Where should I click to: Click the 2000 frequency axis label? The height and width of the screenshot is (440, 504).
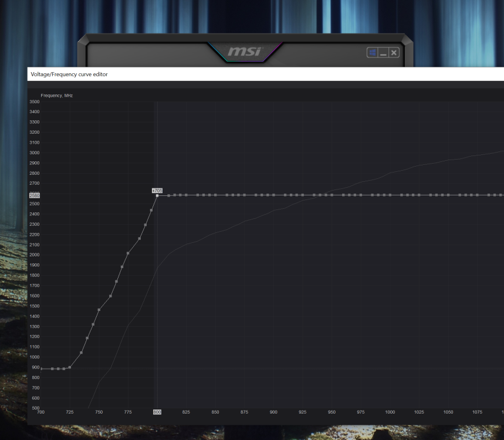[35, 255]
